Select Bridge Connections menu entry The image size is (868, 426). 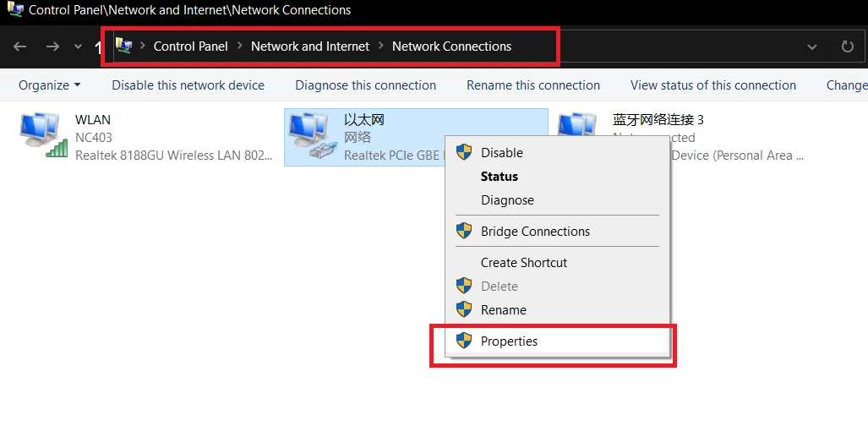pos(535,232)
